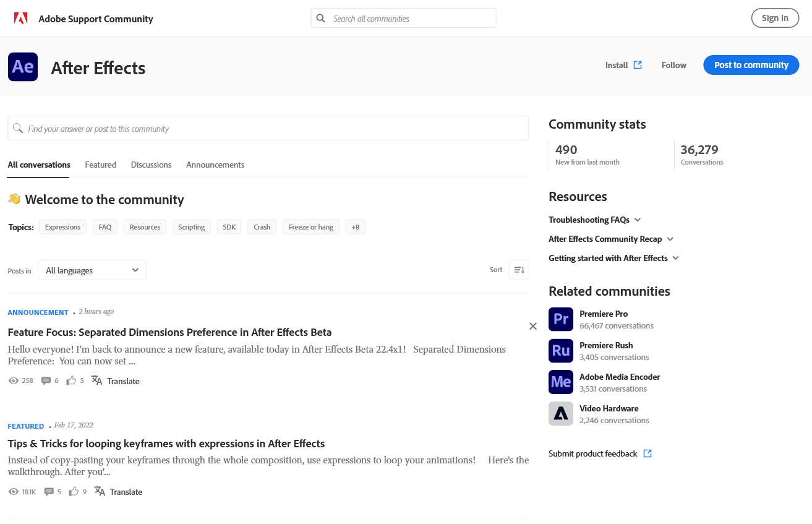Screen dimensions: 812x524
Task: Click the Adobe logo in the header
Action: [20, 18]
